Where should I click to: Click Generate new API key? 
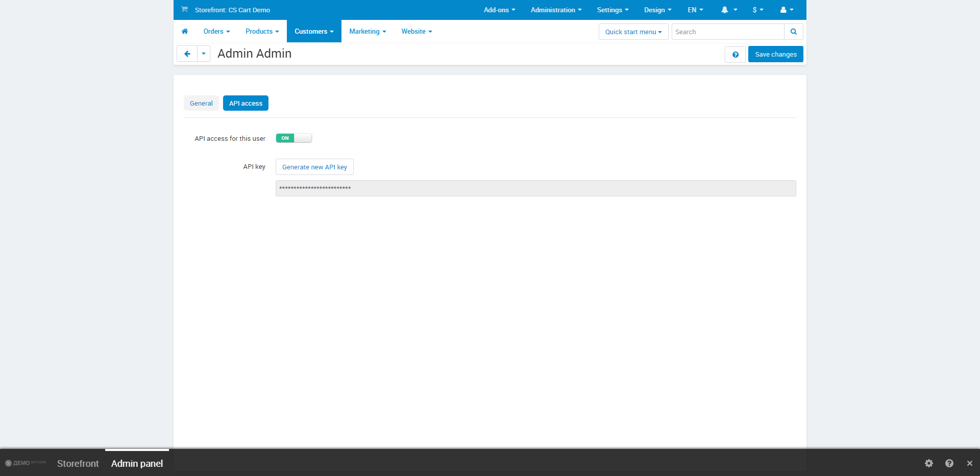tap(314, 167)
